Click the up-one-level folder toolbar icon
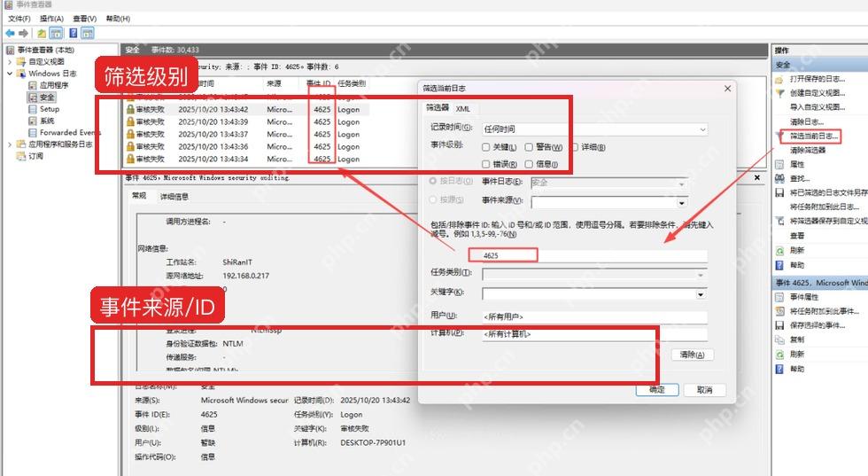Viewport: 868px width, 476px height. click(43, 34)
